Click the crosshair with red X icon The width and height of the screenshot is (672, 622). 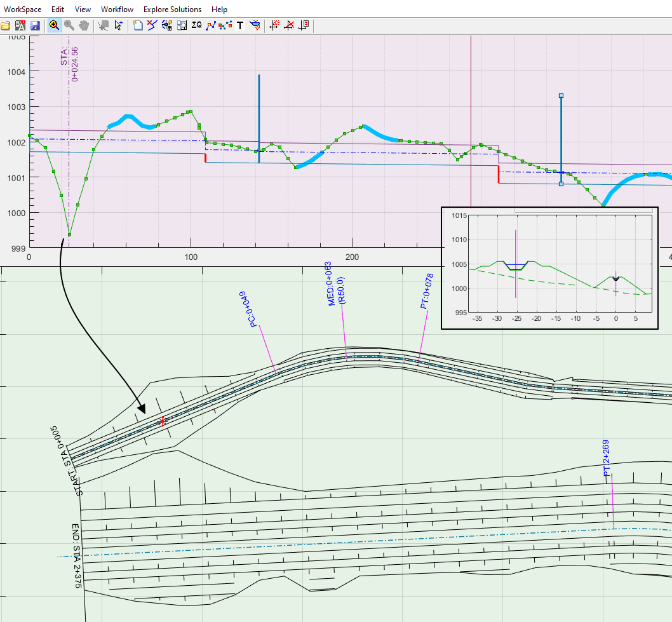pyautogui.click(x=289, y=25)
